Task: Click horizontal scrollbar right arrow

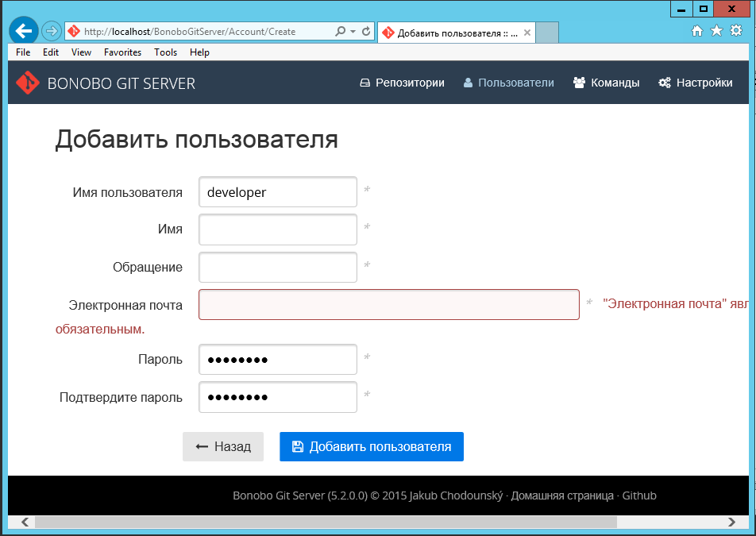Action: [x=732, y=522]
